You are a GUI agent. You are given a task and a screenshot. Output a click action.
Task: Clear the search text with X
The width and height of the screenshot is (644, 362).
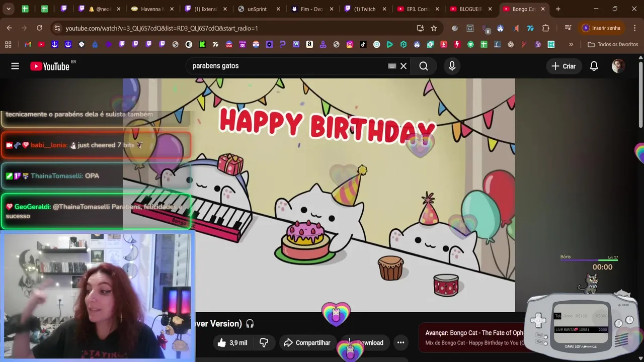[x=404, y=66]
